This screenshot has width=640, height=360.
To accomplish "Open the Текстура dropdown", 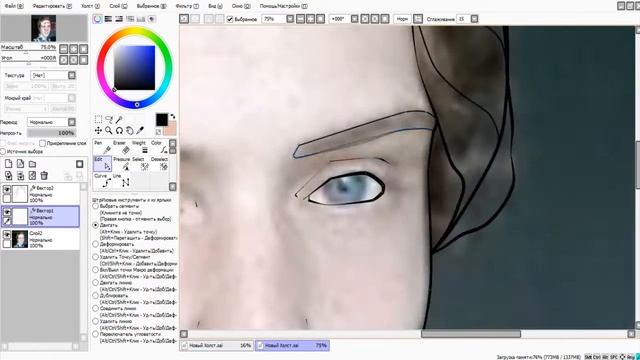I will [72, 75].
